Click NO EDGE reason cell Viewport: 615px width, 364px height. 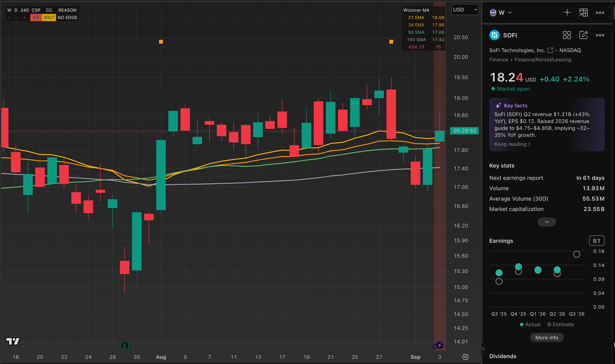pos(67,18)
